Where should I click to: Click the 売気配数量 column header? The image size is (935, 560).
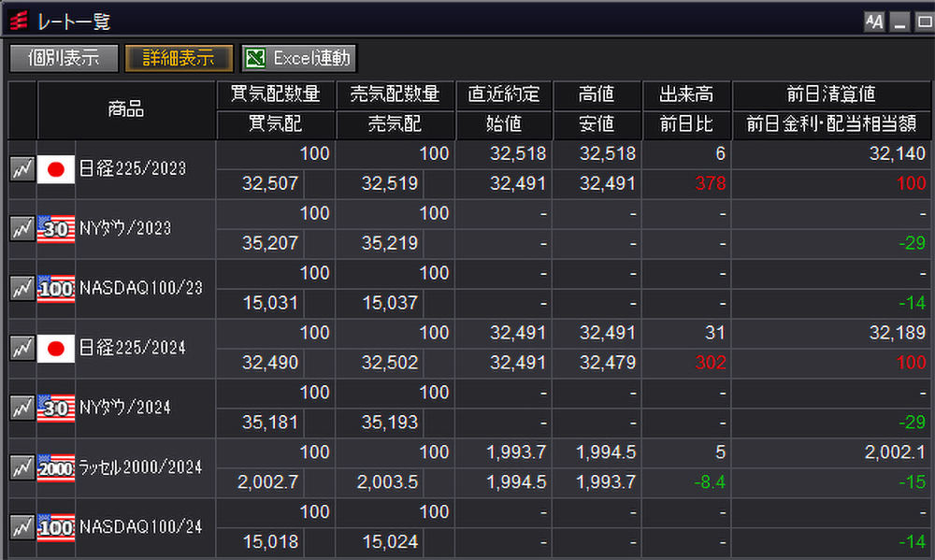(395, 94)
